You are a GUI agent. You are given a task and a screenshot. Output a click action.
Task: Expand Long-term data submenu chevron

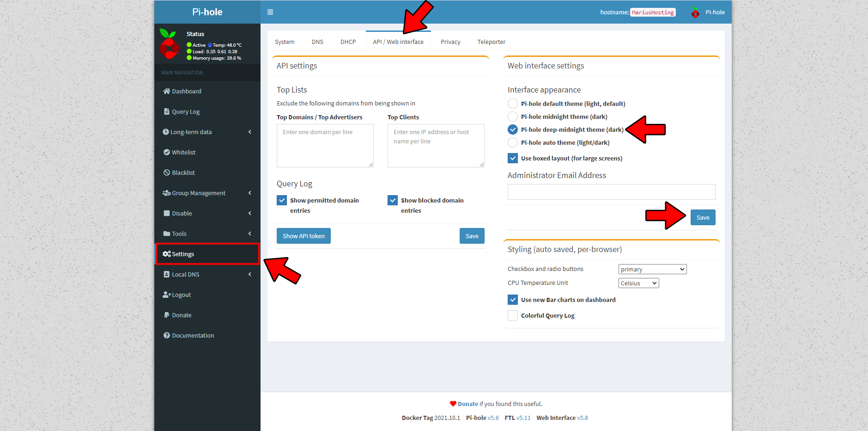250,132
